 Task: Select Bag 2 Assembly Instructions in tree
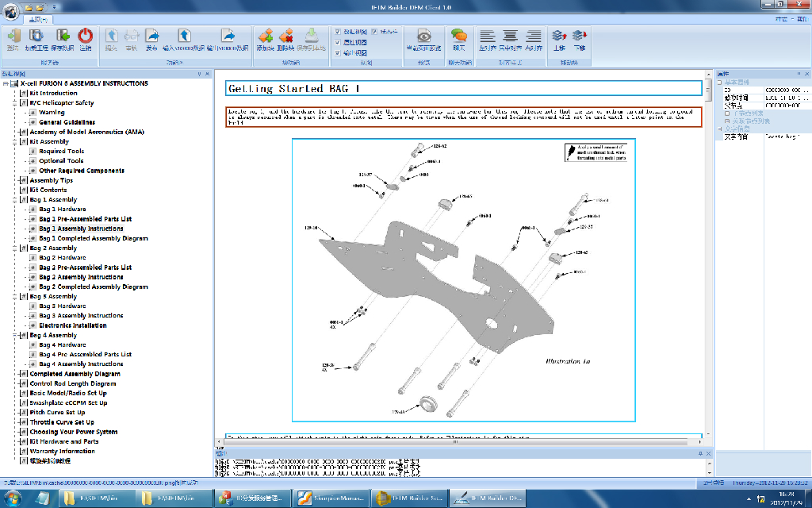point(81,277)
